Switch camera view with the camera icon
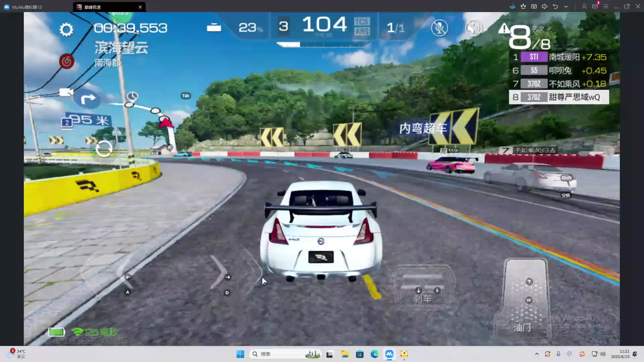 pos(66,92)
